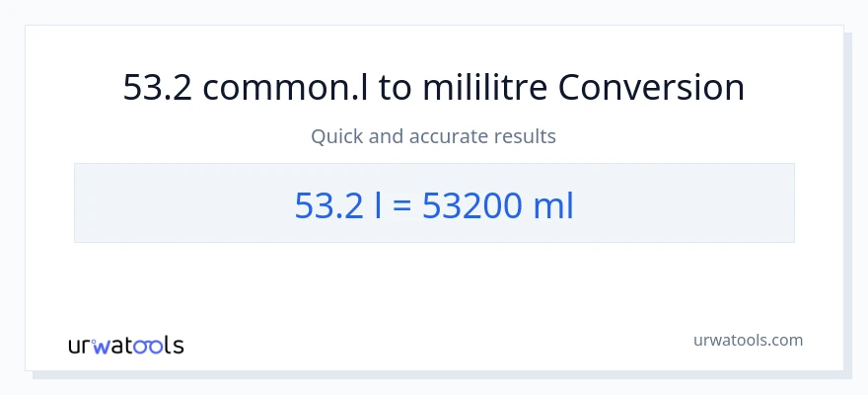Click 'Quick and accurate results' subtitle
Image resolution: width=868 pixels, height=395 pixels.
434,136
